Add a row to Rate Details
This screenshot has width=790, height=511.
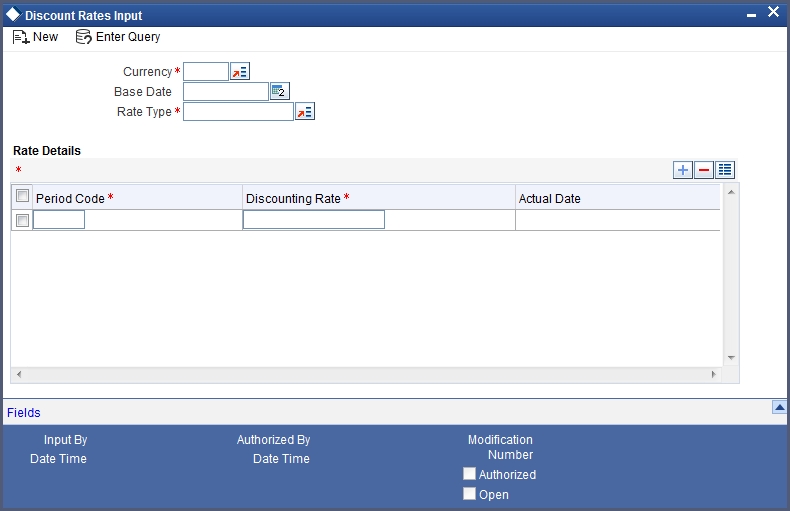[683, 170]
